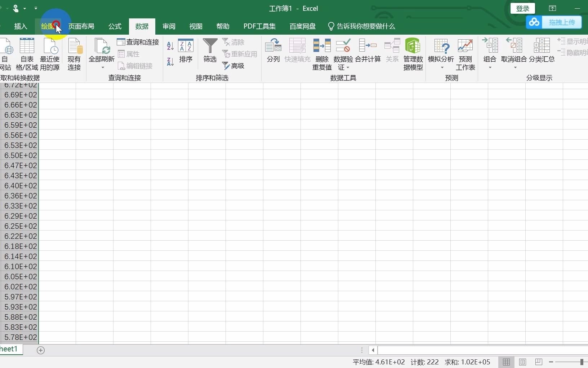Click the 分类汇总 subtotal icon
The image size is (588, 368).
tap(542, 51)
